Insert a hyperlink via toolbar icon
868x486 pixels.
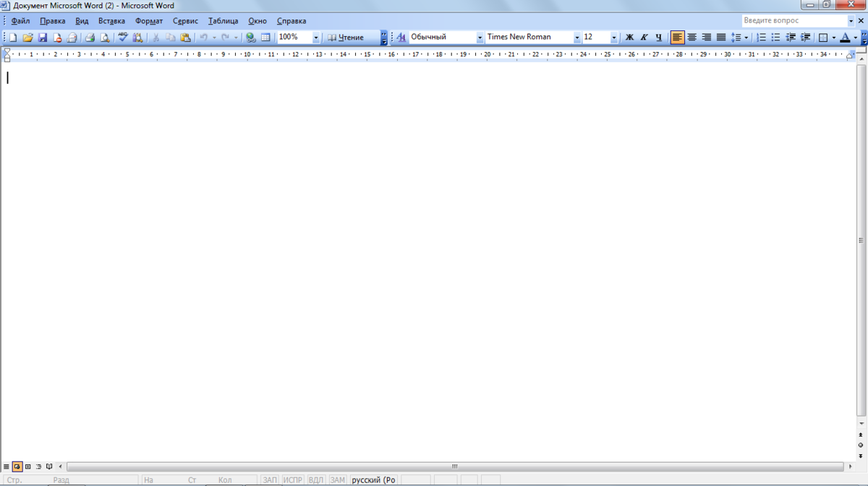click(250, 38)
